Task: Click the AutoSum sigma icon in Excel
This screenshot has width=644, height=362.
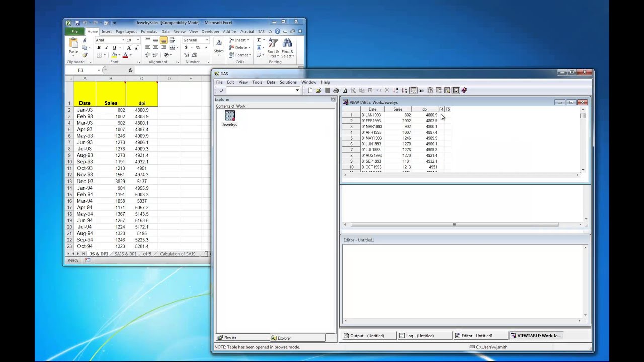Action: [259, 40]
